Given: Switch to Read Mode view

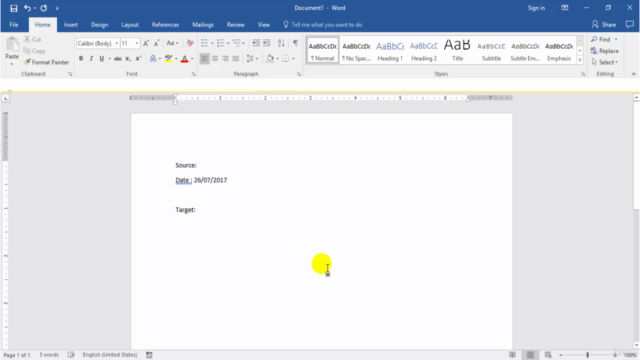Looking at the screenshot, I should point(512,355).
